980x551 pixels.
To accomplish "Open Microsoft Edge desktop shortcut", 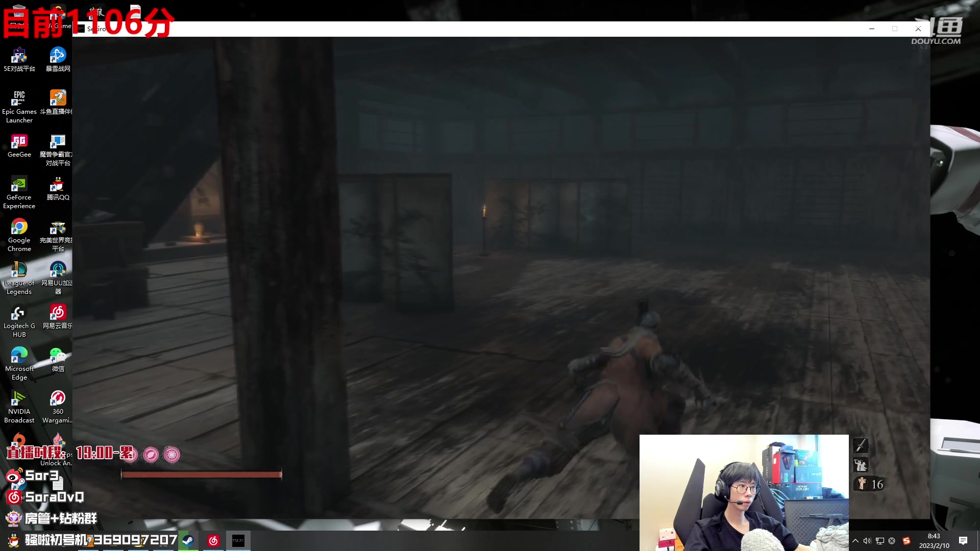I will coord(19,364).
